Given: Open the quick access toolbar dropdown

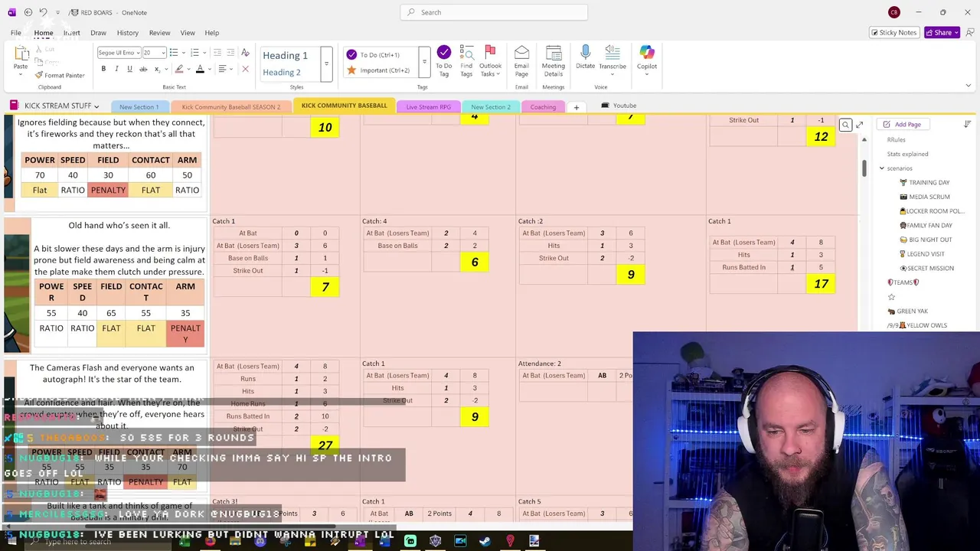Looking at the screenshot, I should [x=57, y=12].
